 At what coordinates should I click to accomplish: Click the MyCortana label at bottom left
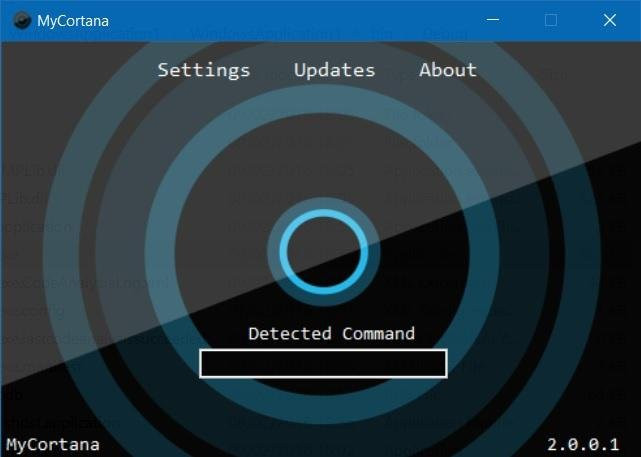coord(53,444)
